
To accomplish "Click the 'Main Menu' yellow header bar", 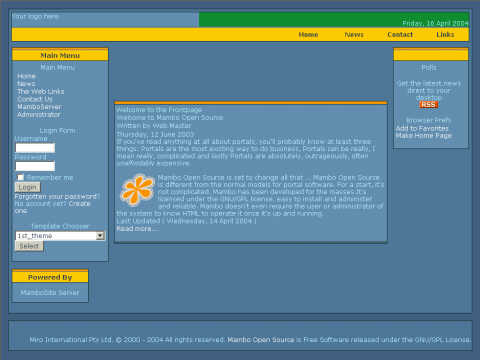I will tap(60, 55).
